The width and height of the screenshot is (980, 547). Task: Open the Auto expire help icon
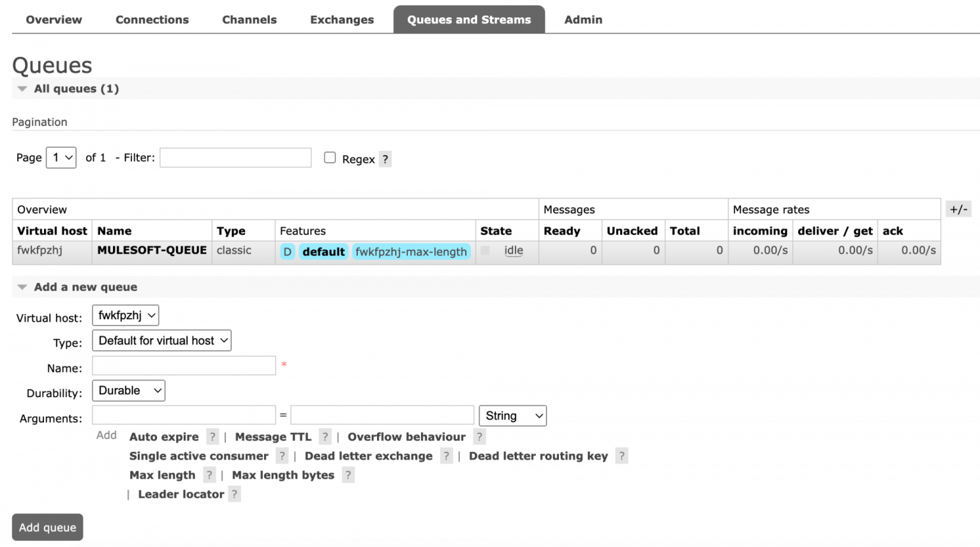(x=212, y=437)
